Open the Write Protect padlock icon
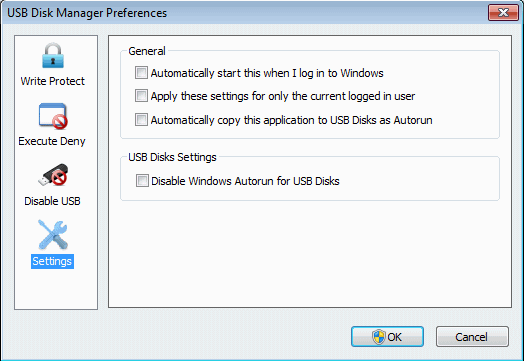524x361 pixels. [x=53, y=55]
